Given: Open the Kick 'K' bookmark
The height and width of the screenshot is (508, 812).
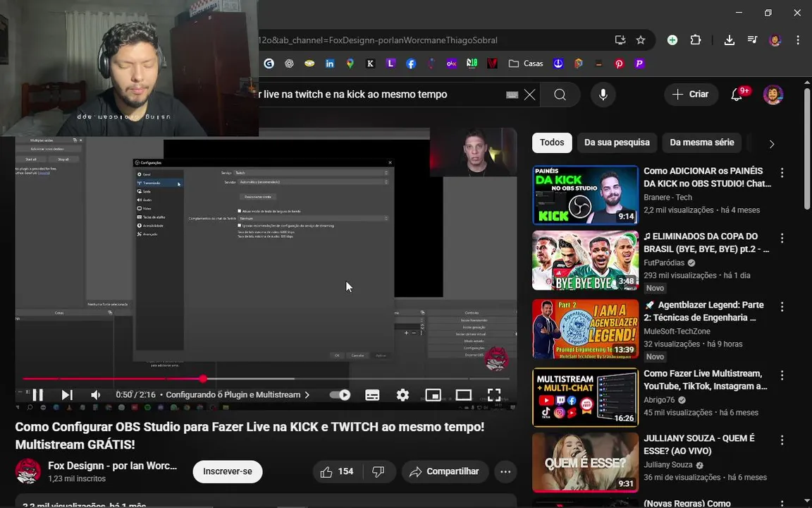Looking at the screenshot, I should (370, 64).
